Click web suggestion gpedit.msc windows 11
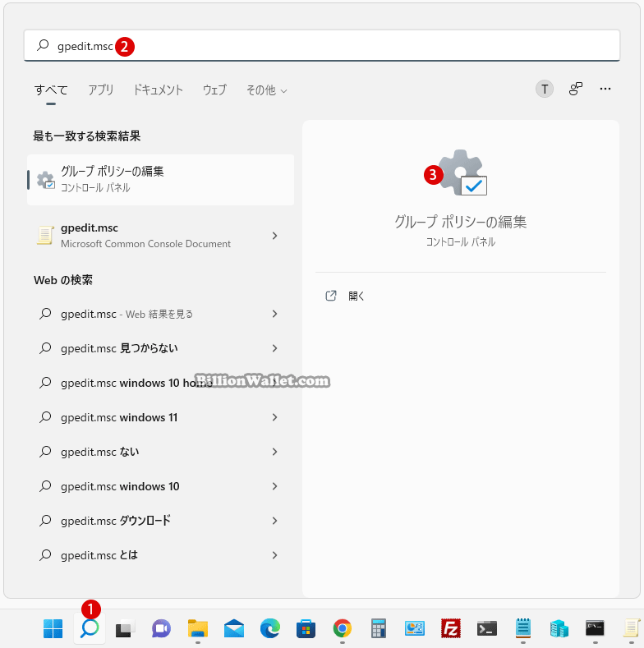This screenshot has height=648, width=644. (160, 417)
